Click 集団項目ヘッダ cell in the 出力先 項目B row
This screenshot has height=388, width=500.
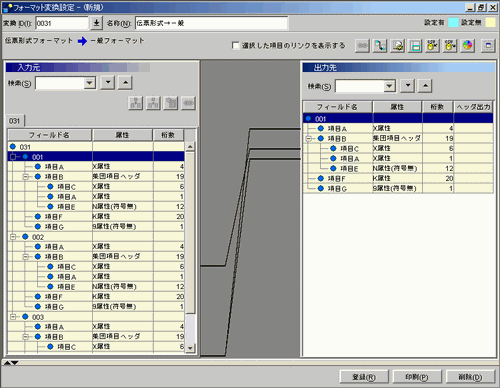click(397, 138)
